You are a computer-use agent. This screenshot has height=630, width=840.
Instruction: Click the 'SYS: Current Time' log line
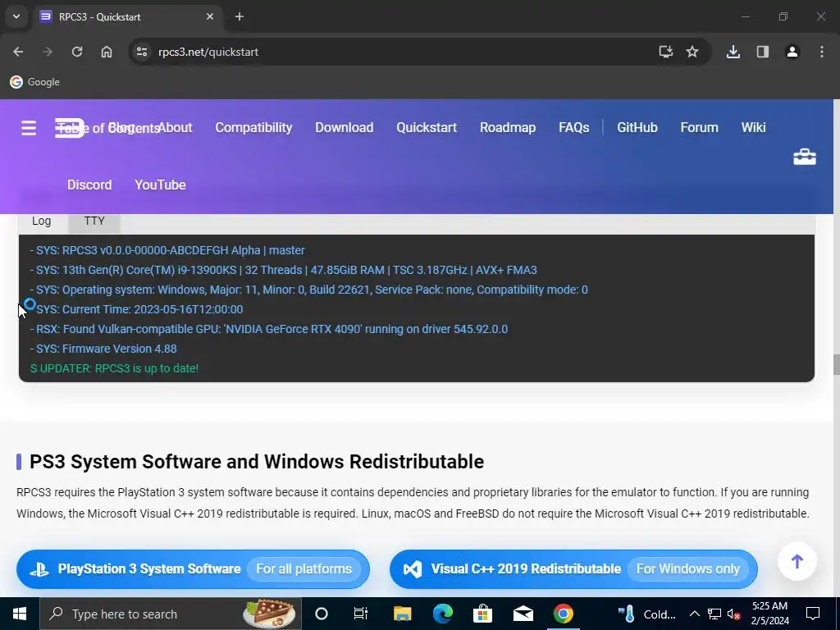point(137,309)
